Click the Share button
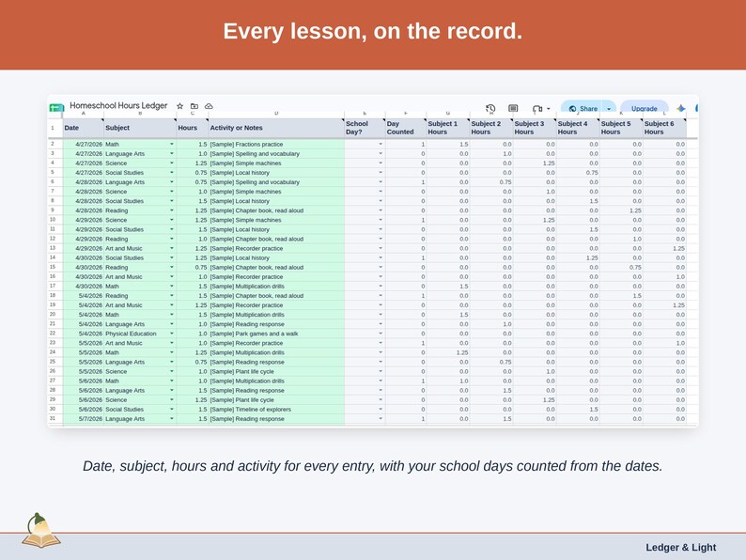Image resolution: width=746 pixels, height=560 pixels. pos(583,108)
